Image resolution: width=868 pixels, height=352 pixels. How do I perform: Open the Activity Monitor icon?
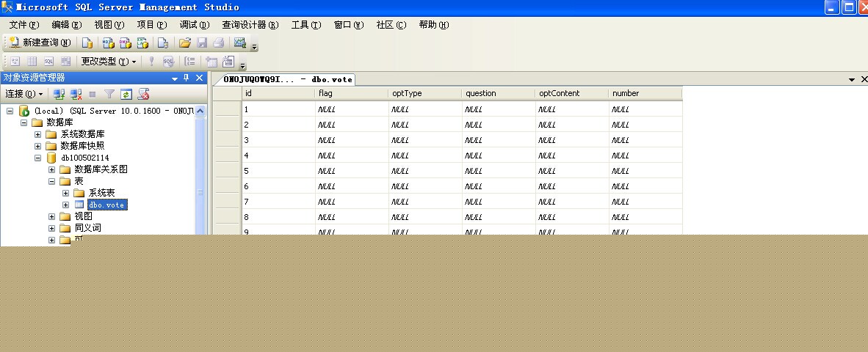(239, 43)
